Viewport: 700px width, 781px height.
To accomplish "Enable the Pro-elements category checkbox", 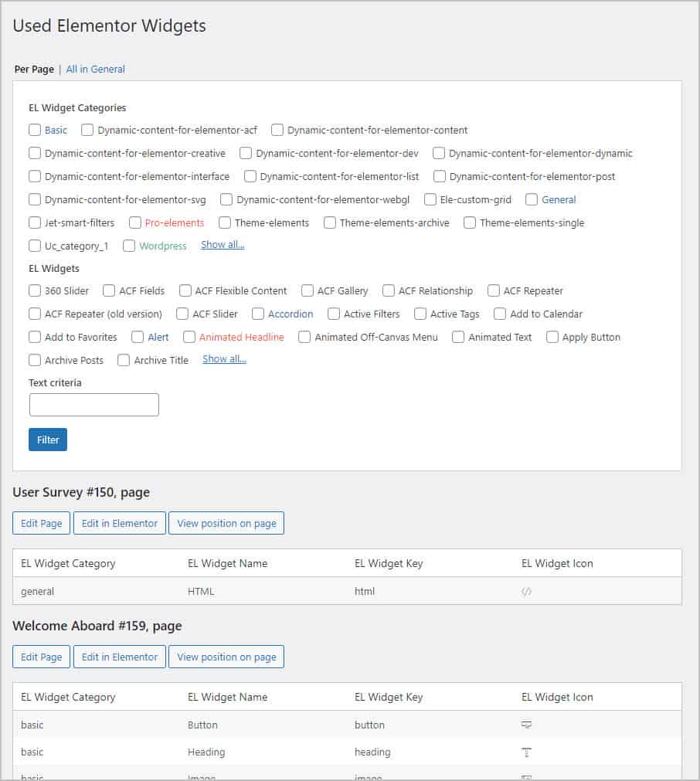I will coord(135,223).
